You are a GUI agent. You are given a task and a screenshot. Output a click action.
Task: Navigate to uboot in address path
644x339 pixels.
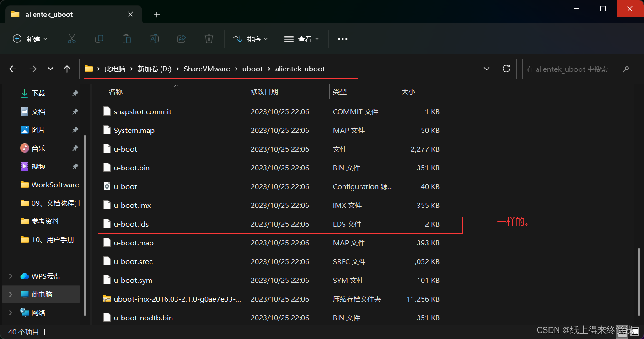[x=252, y=69]
